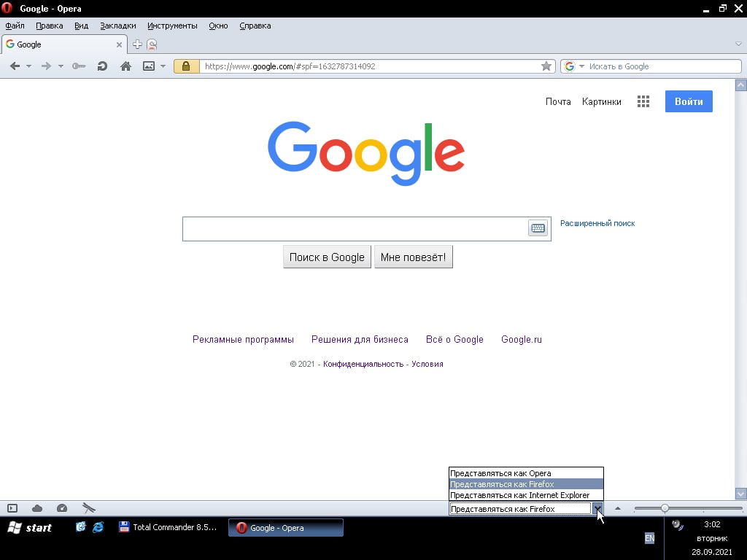This screenshot has height=560, width=747.
Task: Open the Почта link
Action: click(x=558, y=101)
